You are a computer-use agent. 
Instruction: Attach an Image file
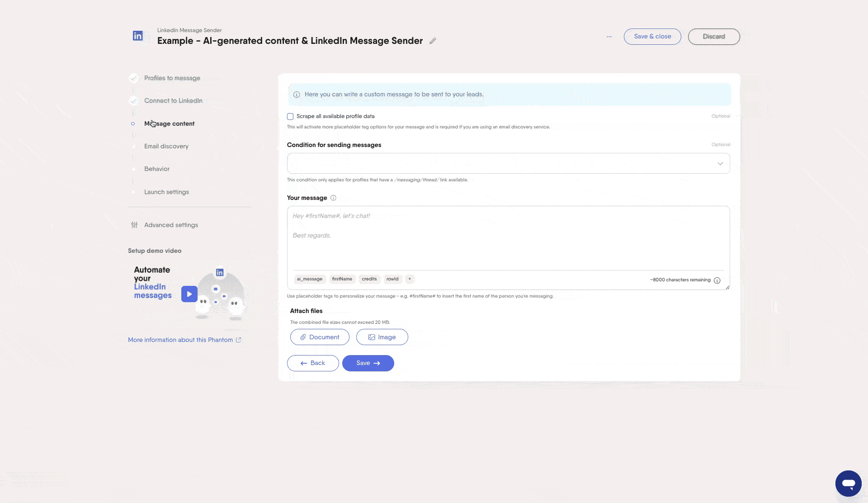coord(382,337)
